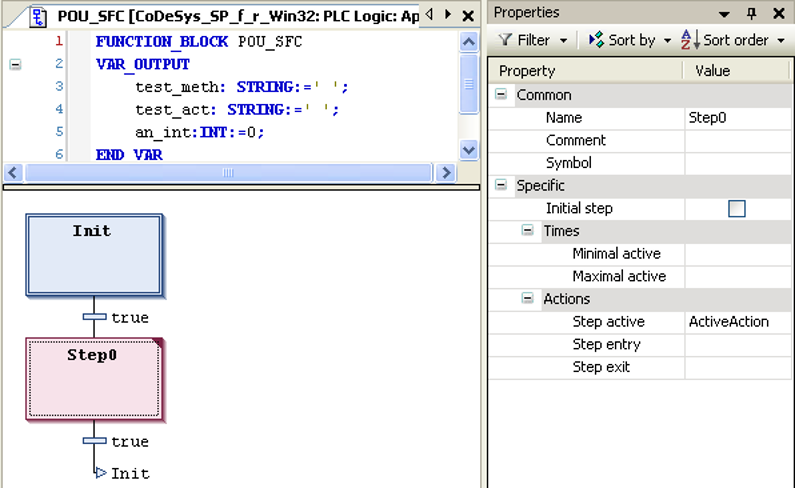Click the Filter funnel icon
Viewport: 795px width, 488px height.
click(x=506, y=40)
